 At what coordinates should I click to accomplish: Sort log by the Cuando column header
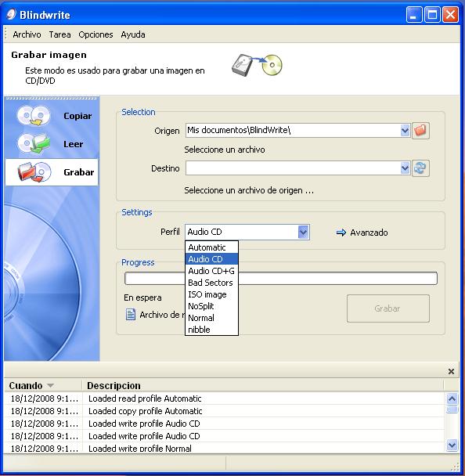click(x=43, y=385)
